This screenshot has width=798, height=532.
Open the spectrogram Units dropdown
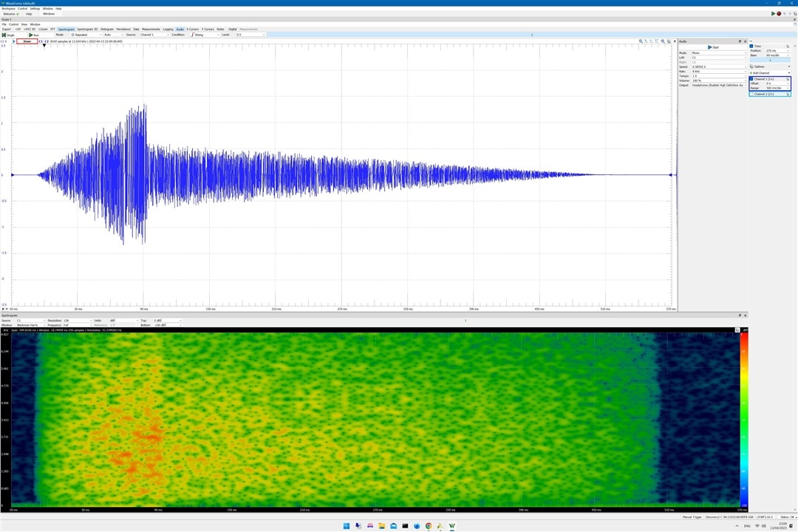[123, 320]
